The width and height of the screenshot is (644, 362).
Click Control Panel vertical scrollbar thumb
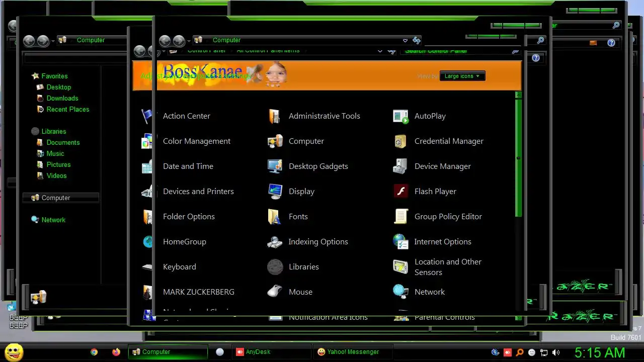coord(518,158)
